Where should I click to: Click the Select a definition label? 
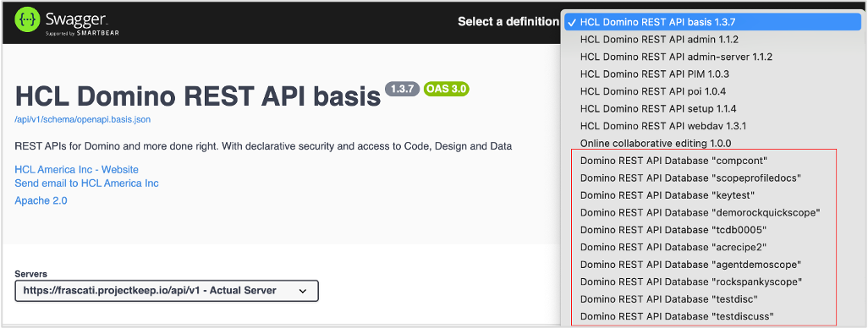[508, 22]
